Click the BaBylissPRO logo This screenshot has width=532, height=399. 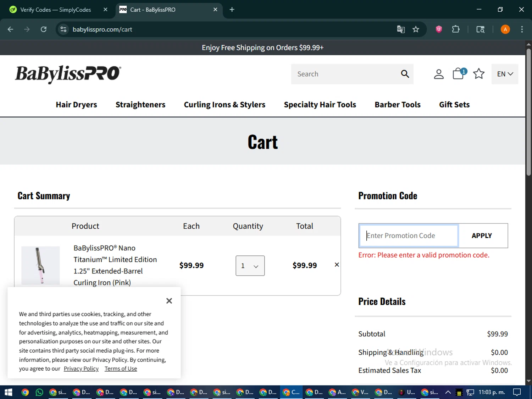68,74
